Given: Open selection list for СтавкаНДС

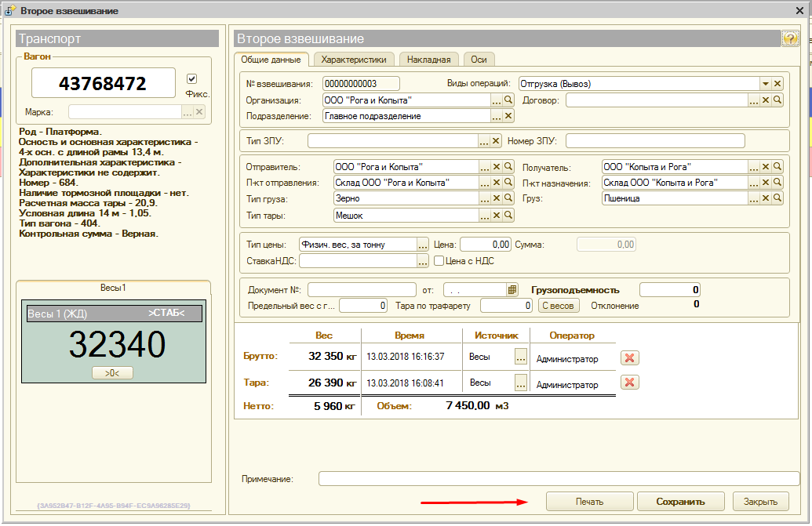Looking at the screenshot, I should 423,261.
